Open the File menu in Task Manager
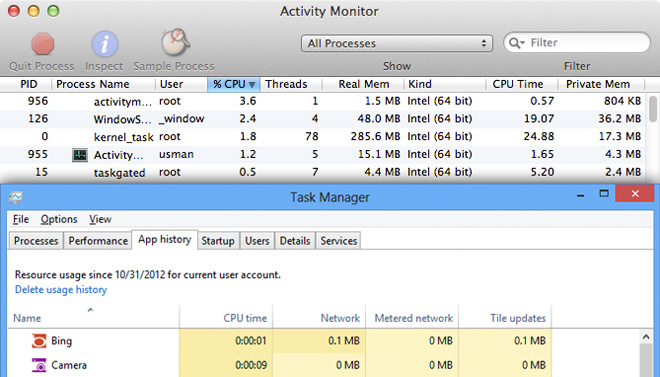Screen dimensions: 660x377 click(21, 219)
